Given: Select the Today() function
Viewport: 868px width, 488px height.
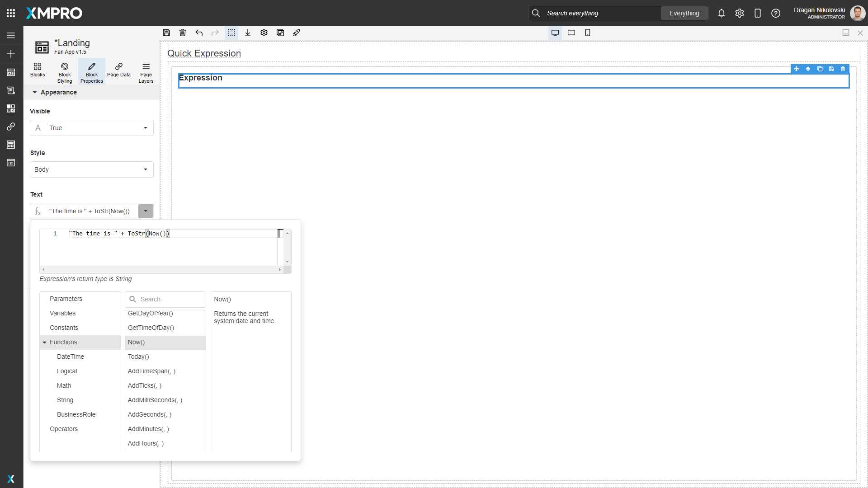Looking at the screenshot, I should click(x=138, y=357).
